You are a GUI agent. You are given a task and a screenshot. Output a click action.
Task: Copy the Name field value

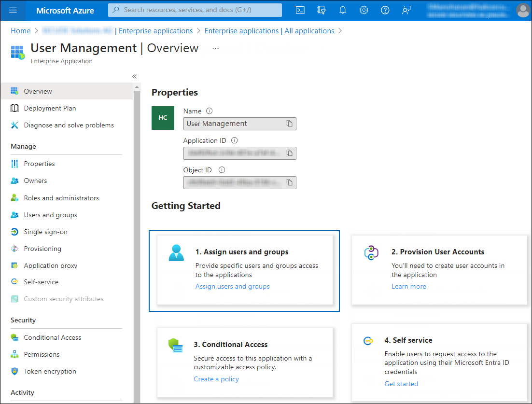pos(289,124)
